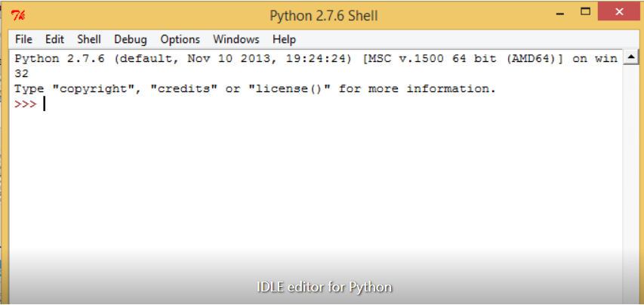Minimize the Python Shell window

coord(559,12)
